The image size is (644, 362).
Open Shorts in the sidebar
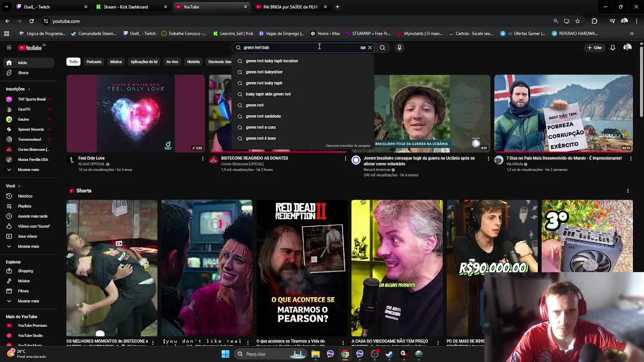[x=29, y=73]
